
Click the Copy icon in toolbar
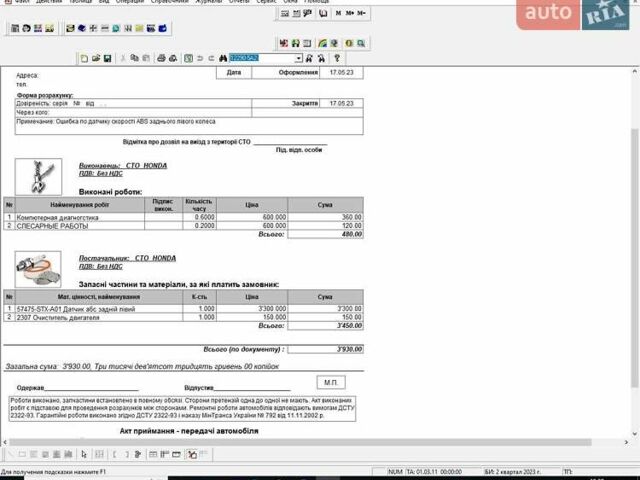(x=134, y=59)
